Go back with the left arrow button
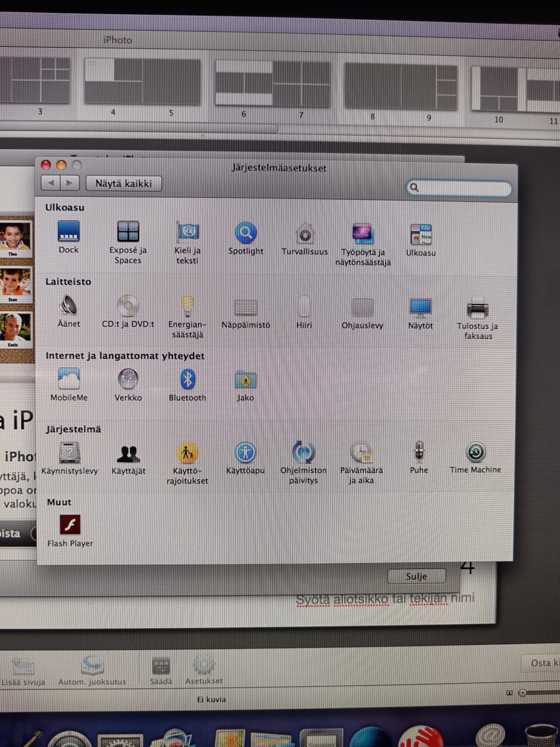Viewport: 560px width, 747px height. pyautogui.click(x=51, y=183)
